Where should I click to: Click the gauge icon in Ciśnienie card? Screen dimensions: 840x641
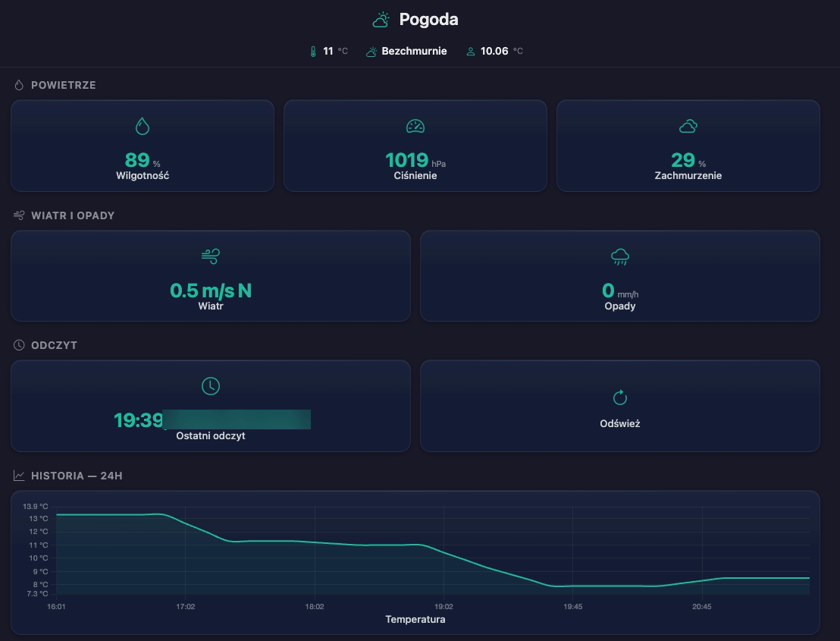[415, 127]
